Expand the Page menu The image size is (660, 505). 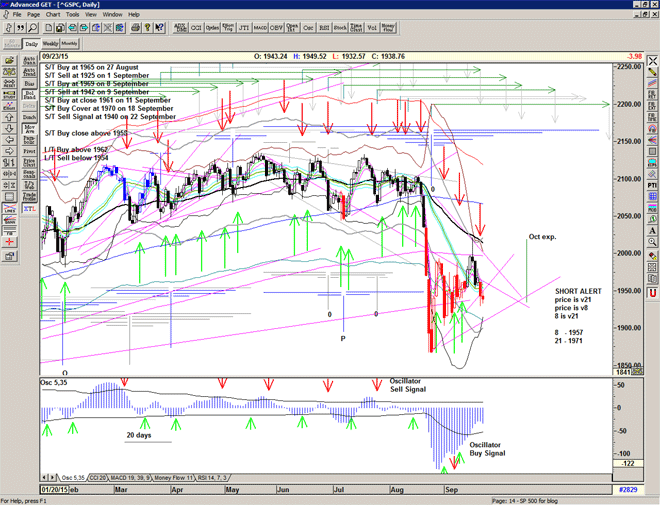click(x=34, y=15)
